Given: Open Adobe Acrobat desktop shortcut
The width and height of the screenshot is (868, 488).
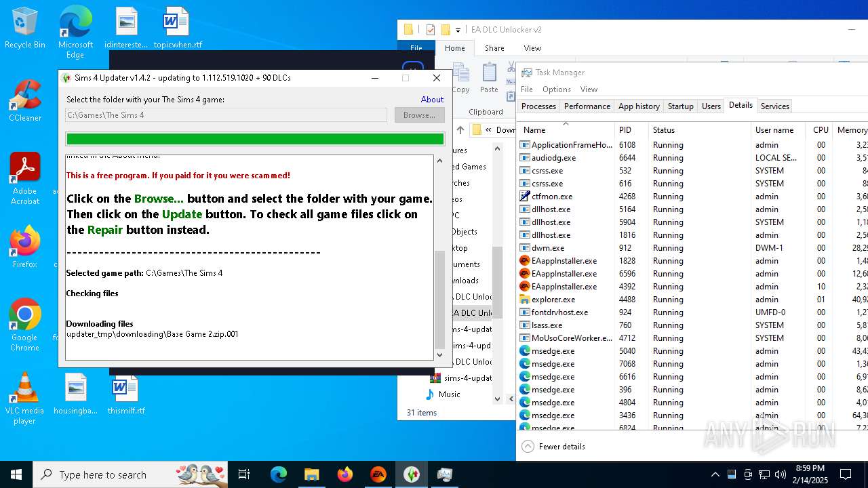Looking at the screenshot, I should point(24,179).
